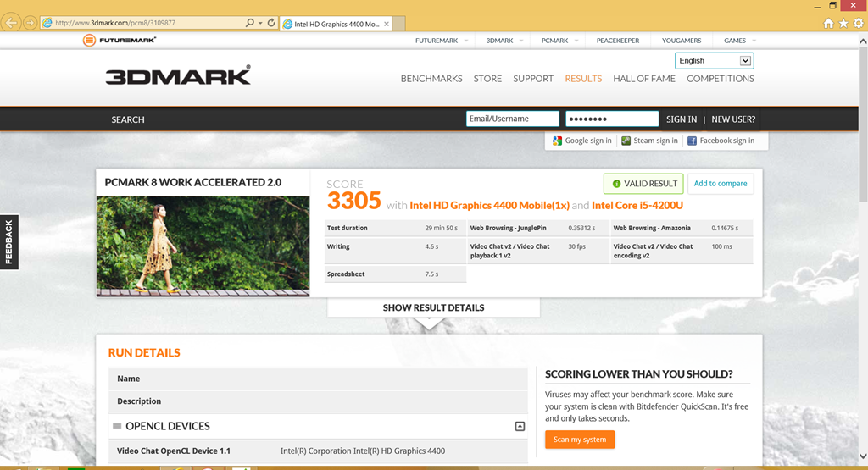868x470 pixels.
Task: Click the browser forward arrow button
Action: (30, 23)
